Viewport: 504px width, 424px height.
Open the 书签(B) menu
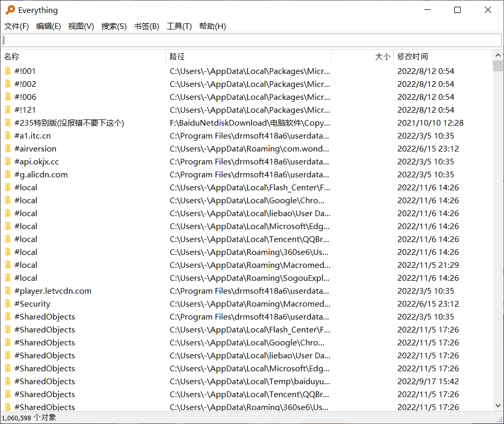coord(146,26)
